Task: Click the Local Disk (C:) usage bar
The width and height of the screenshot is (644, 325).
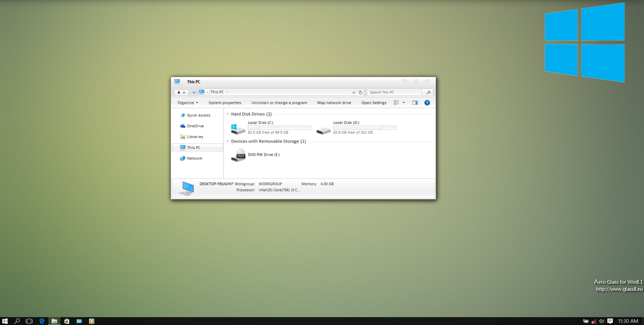Action: point(279,128)
